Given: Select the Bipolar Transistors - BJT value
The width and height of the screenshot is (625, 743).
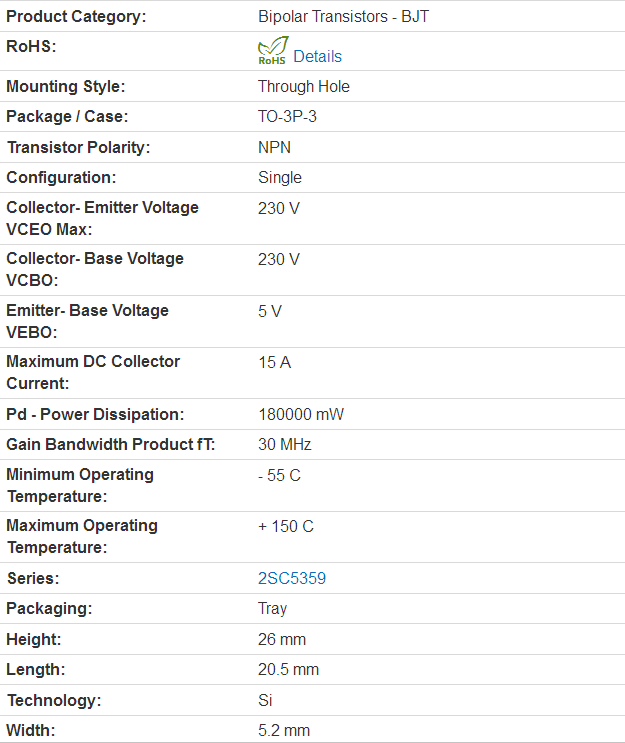Looking at the screenshot, I should click(x=344, y=17).
